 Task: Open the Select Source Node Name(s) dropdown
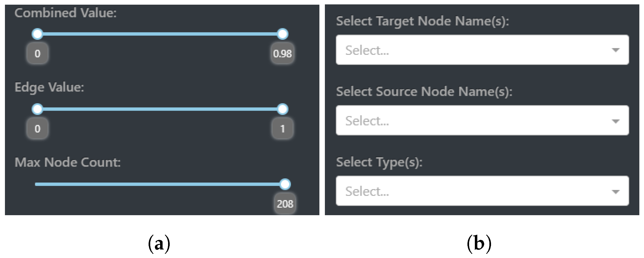466,120
